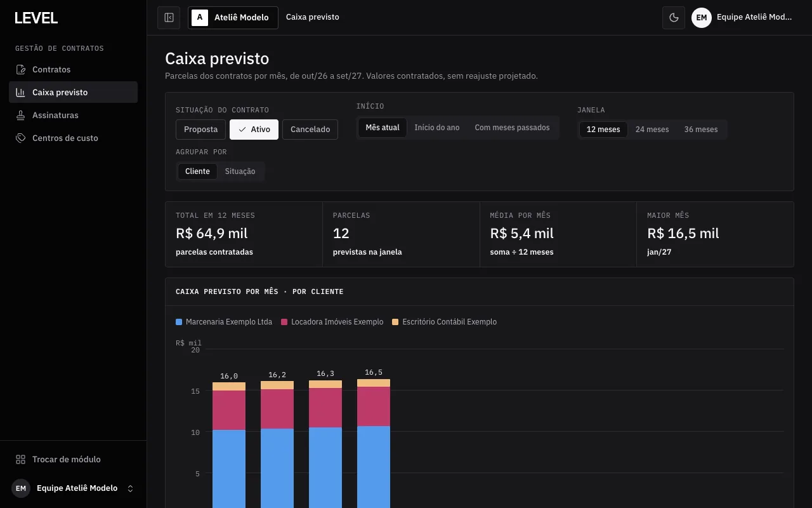812x508 pixels.
Task: Toggle the Cancelado contract status filter
Action: tap(310, 130)
